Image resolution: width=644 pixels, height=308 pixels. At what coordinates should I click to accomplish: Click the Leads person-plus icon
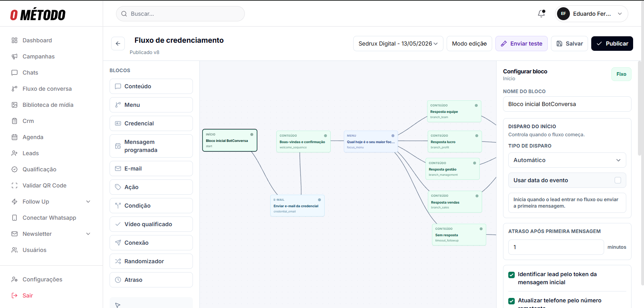[x=14, y=153]
